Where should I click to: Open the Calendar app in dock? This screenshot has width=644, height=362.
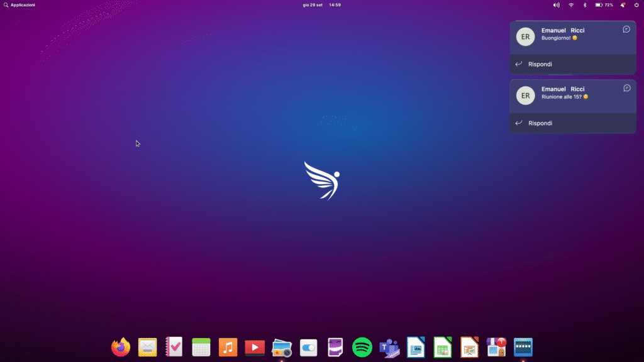(x=201, y=347)
